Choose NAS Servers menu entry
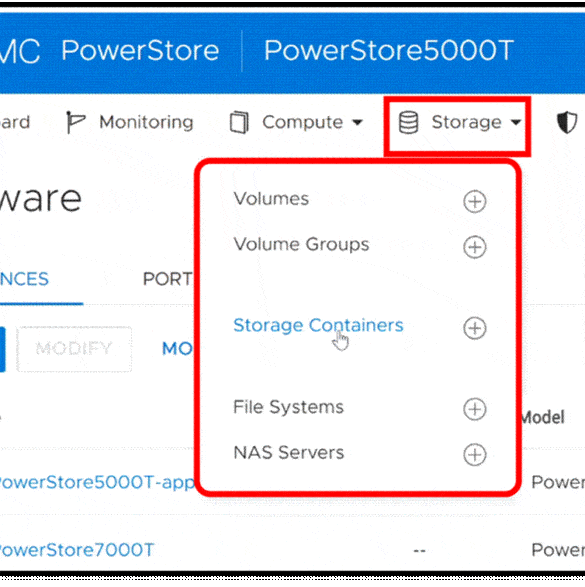This screenshot has width=585, height=587. click(289, 453)
